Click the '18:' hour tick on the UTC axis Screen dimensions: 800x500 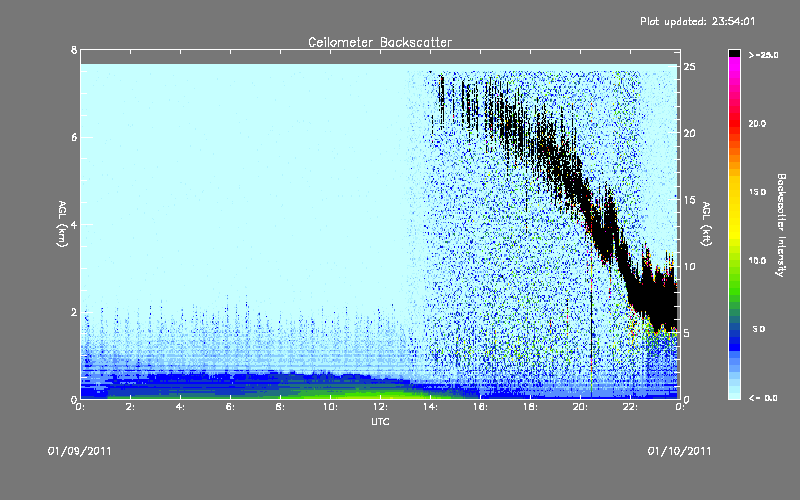coord(531,407)
